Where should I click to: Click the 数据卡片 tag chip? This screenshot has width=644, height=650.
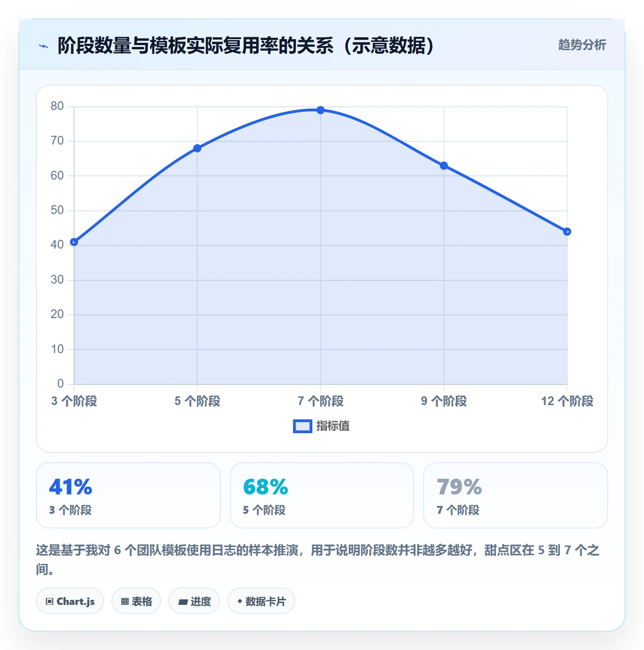(261, 601)
